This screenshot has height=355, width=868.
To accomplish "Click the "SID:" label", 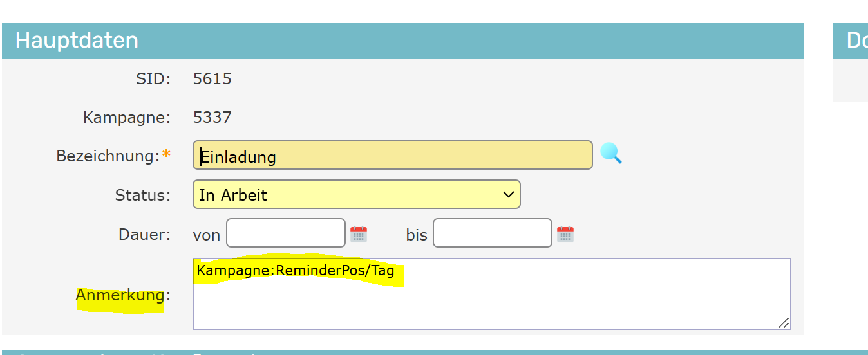I will (x=153, y=79).
